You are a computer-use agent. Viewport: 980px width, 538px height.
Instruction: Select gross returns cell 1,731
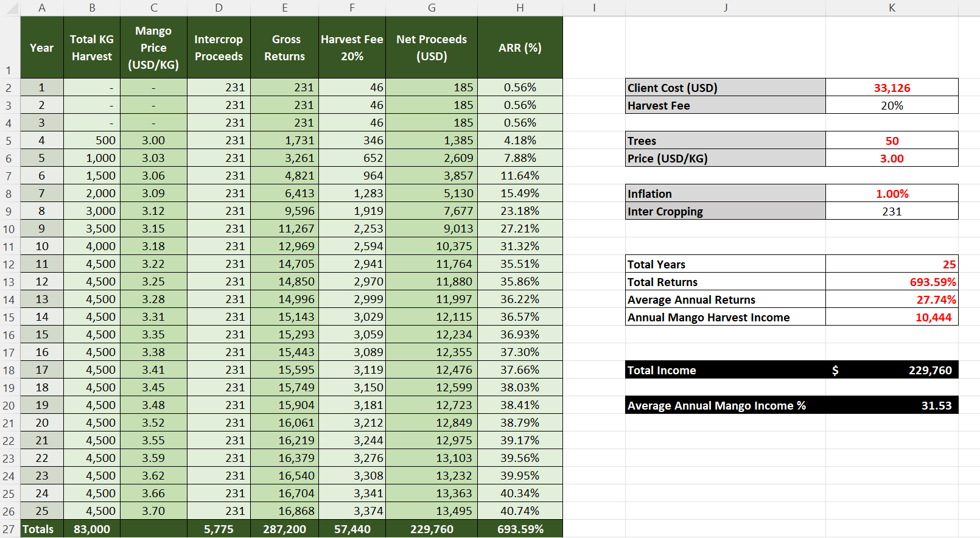[x=284, y=141]
